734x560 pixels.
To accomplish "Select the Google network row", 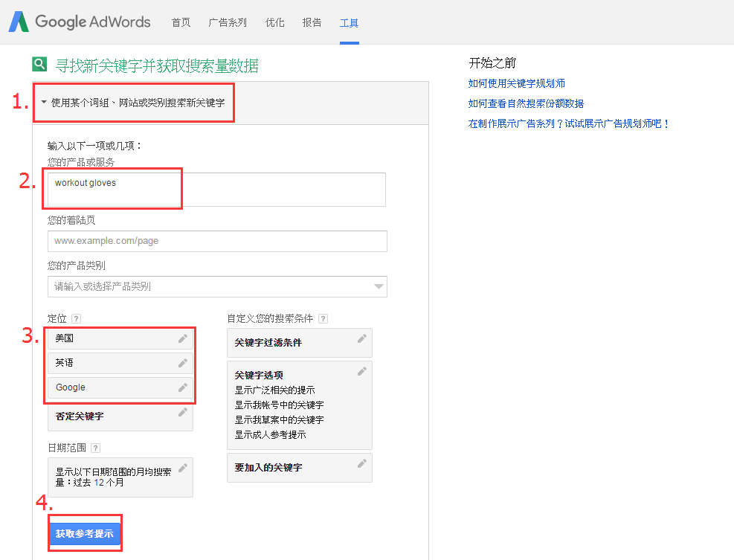I will coord(120,387).
